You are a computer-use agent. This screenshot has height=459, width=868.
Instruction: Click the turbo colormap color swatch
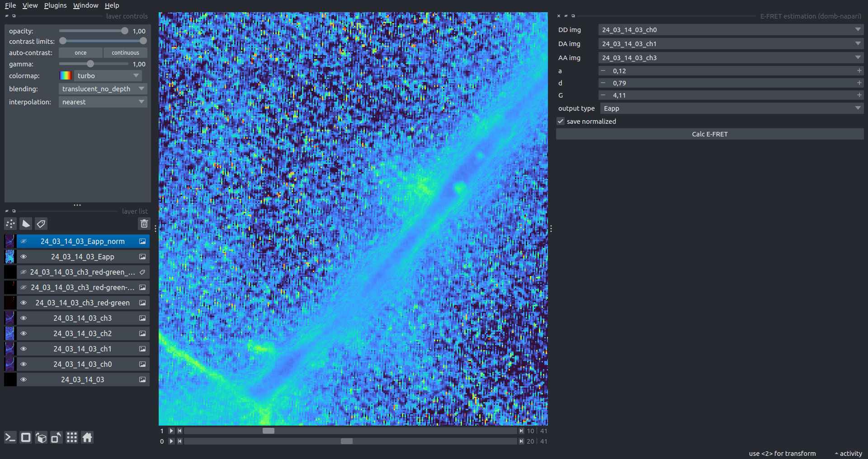point(66,76)
